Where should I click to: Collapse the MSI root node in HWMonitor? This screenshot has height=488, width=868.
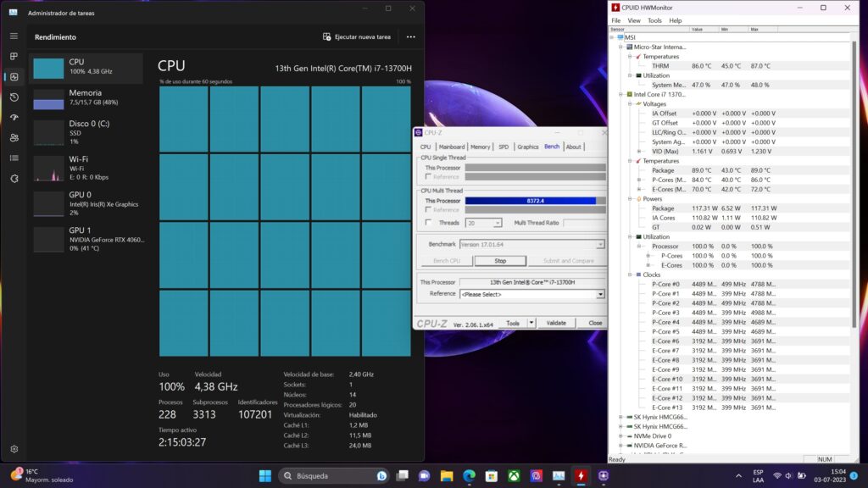tap(612, 37)
